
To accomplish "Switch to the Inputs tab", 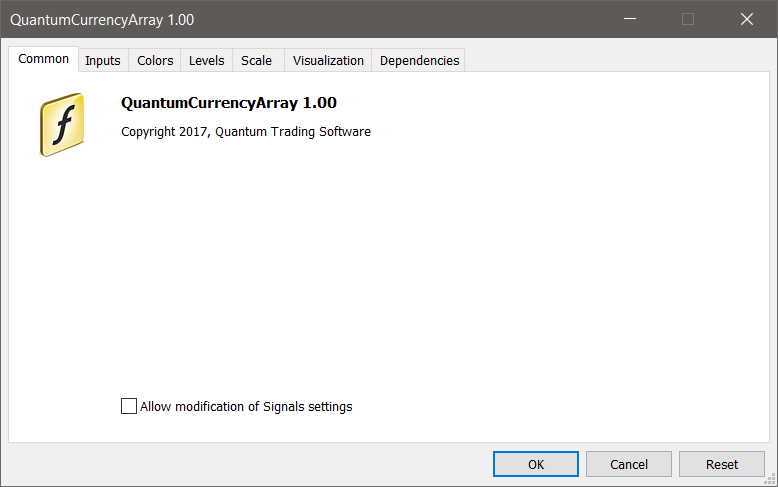I will pos(103,61).
